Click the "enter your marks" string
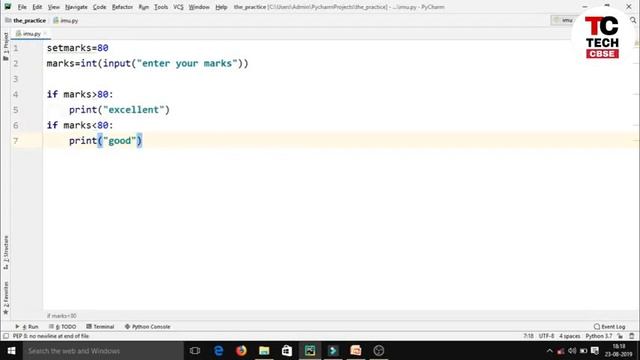 [187, 63]
